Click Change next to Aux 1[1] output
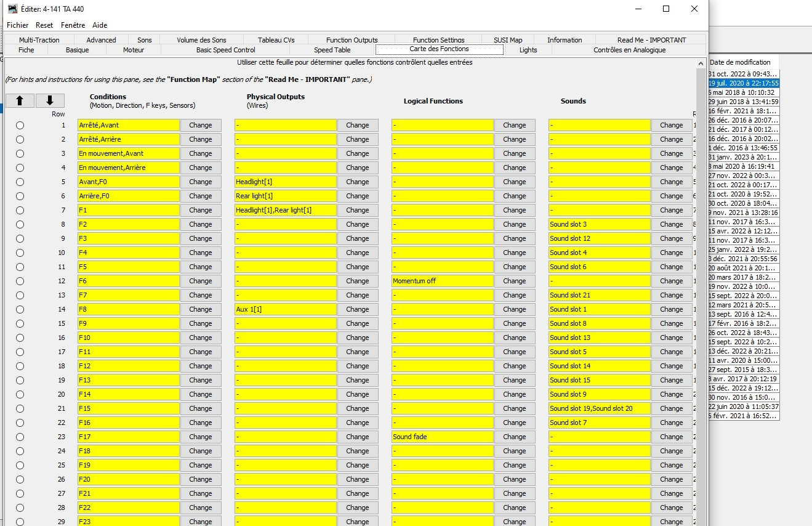Viewport: 812px width, 526px height. [x=357, y=309]
